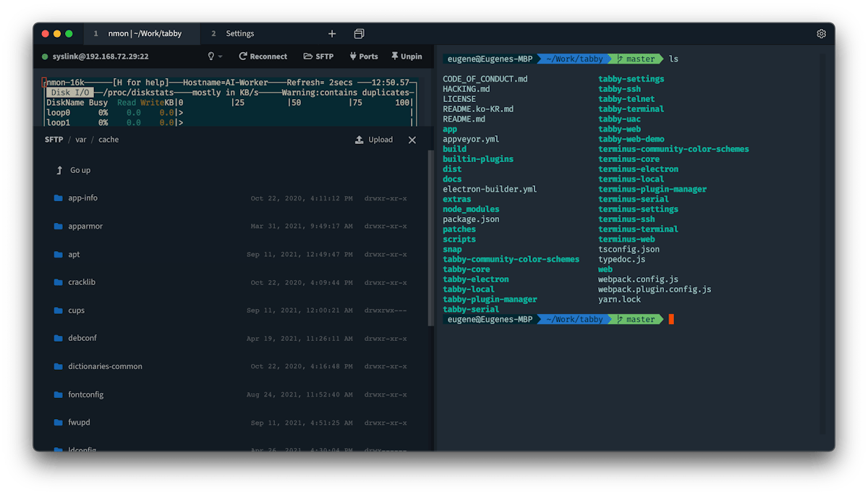The height and width of the screenshot is (495, 868).
Task: Click folder icon for cracklib
Action: 59,282
